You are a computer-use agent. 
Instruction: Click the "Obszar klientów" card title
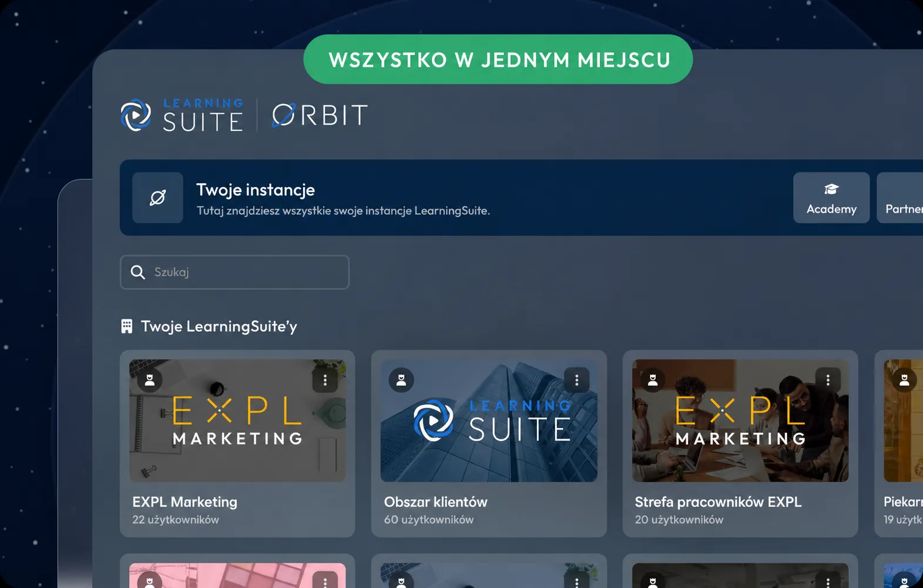tap(435, 502)
